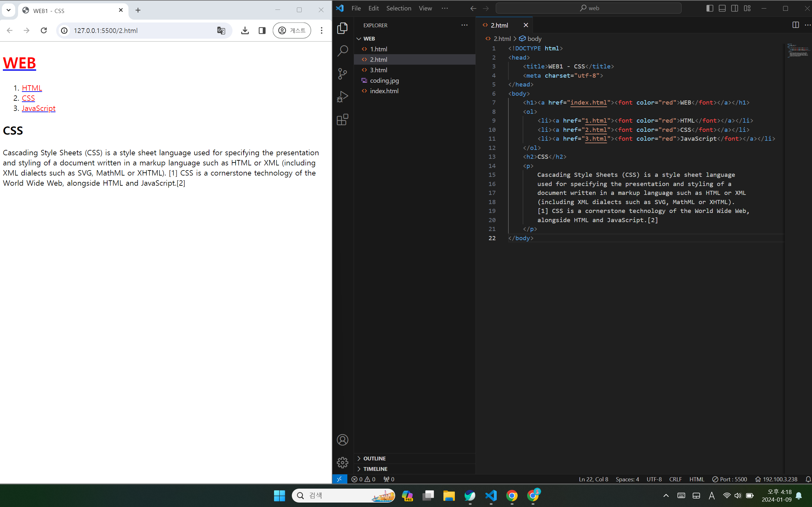Expand the OUTLINE section

[375, 459]
